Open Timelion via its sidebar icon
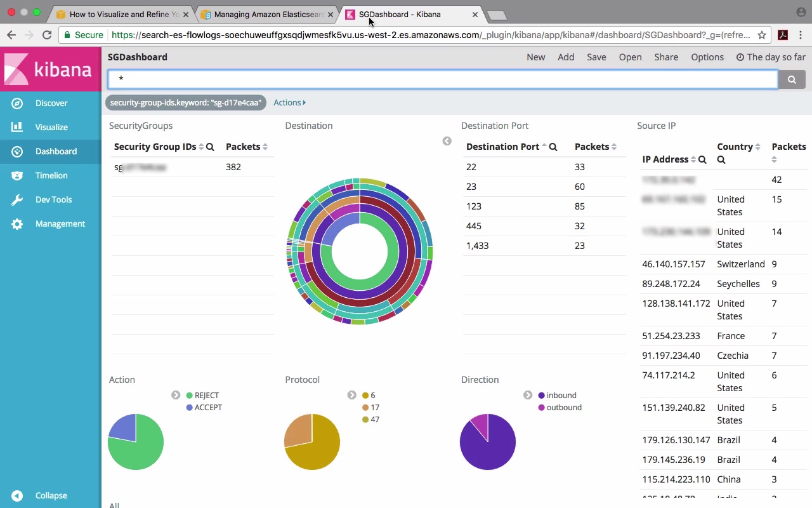 pyautogui.click(x=17, y=175)
